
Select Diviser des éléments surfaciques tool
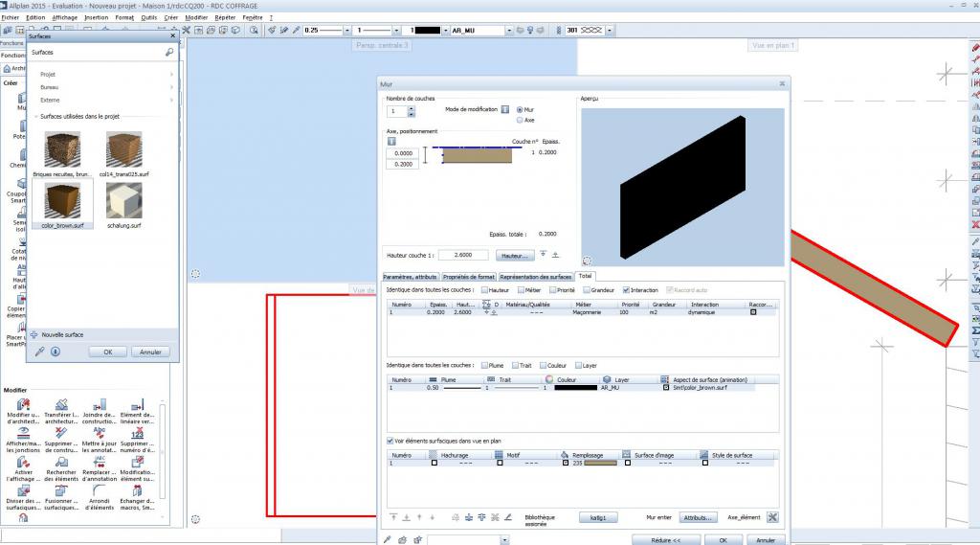(x=23, y=497)
